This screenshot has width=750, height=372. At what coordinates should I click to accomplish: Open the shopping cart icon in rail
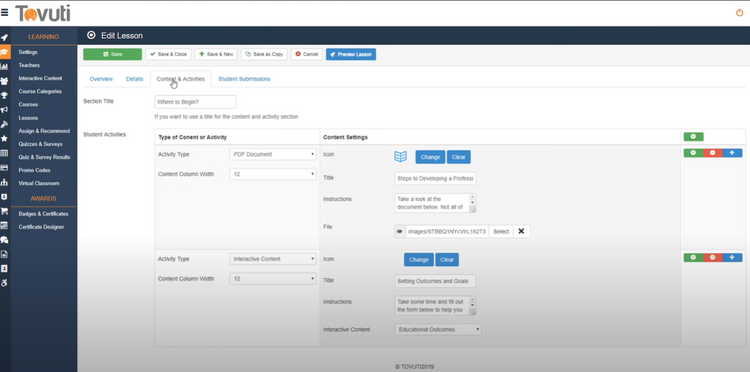(4, 211)
